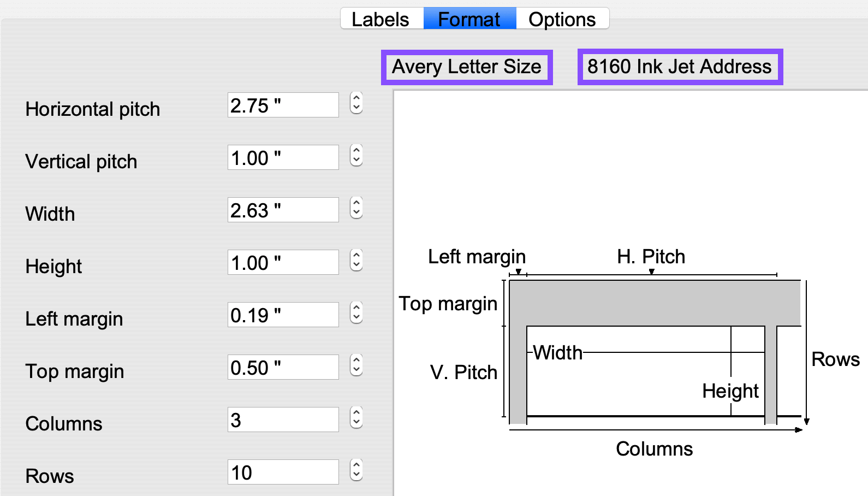Click the "Horizontal pitch" field label
868x496 pixels.
[93, 109]
